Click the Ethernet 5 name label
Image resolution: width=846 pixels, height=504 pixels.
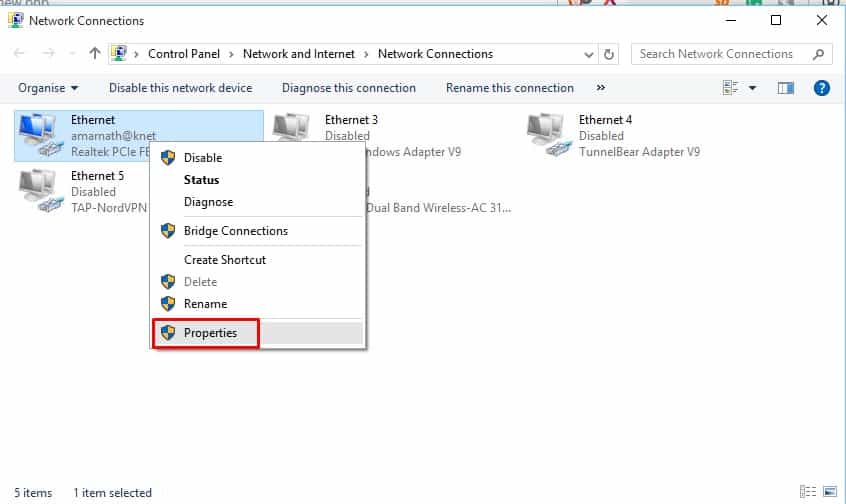tap(97, 176)
